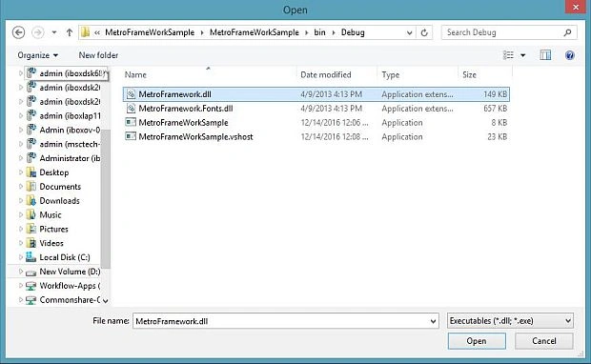Click the Workflow-Apps network drive icon
Viewport: 591px width, 364px height.
pos(31,286)
